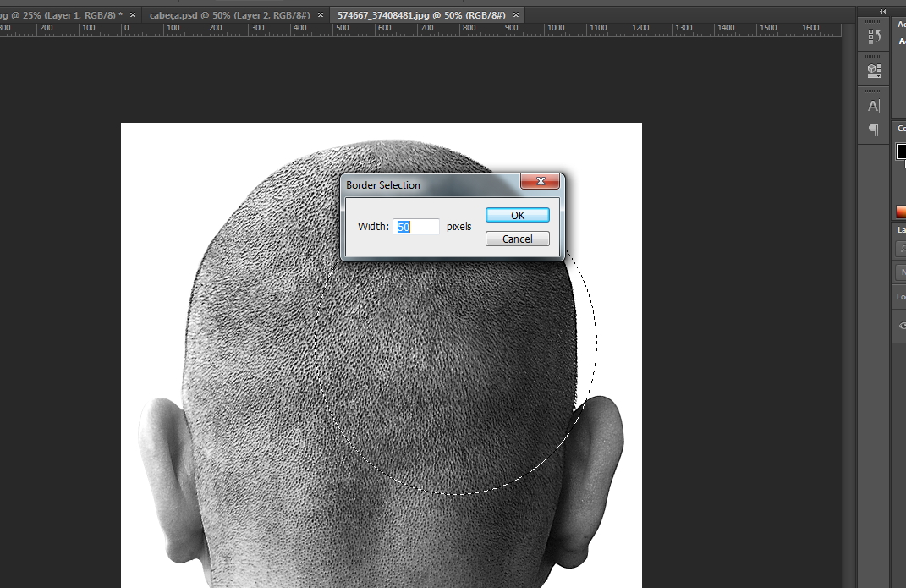Expand the collapsed panel dock arrows
This screenshot has width=906, height=588.
[x=883, y=11]
